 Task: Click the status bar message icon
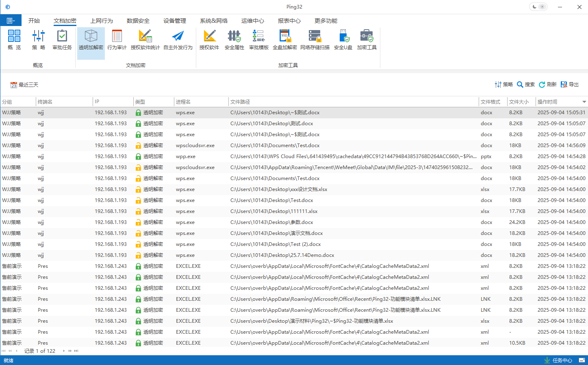tap(582, 360)
